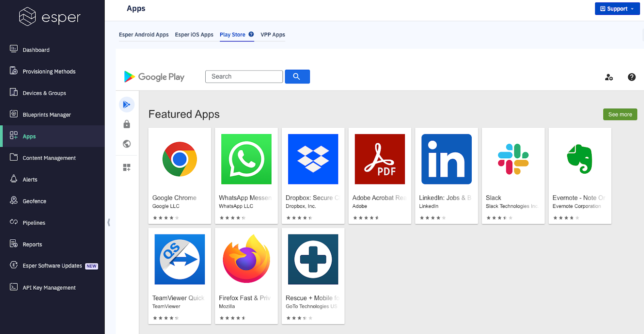644x334 pixels.
Task: Switch to Esper iOS Apps tab
Action: 194,35
